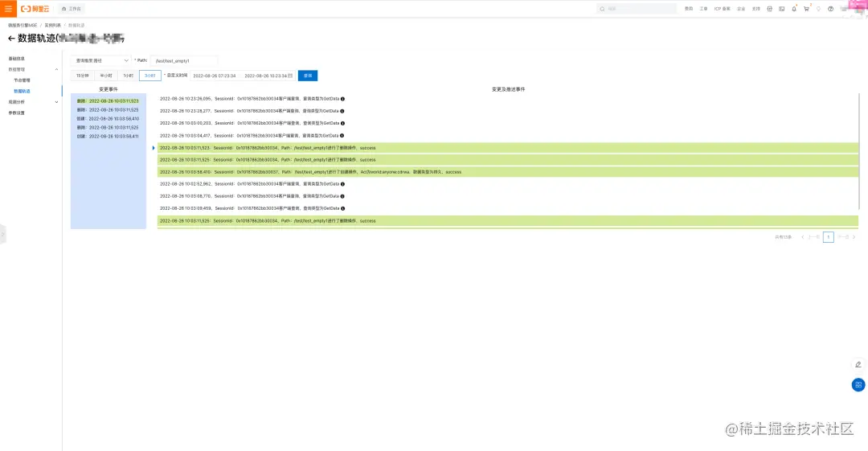Image resolution: width=868 pixels, height=451 pixels.
Task: Collapse the 数据管理 sidebar group
Action: [x=56, y=69]
